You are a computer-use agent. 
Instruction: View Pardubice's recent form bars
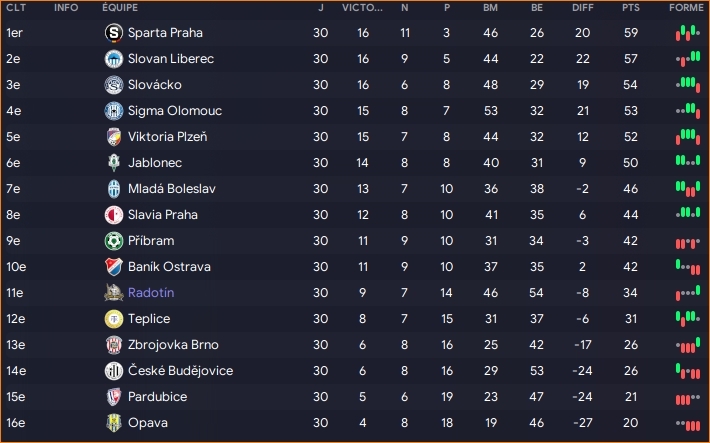685,397
